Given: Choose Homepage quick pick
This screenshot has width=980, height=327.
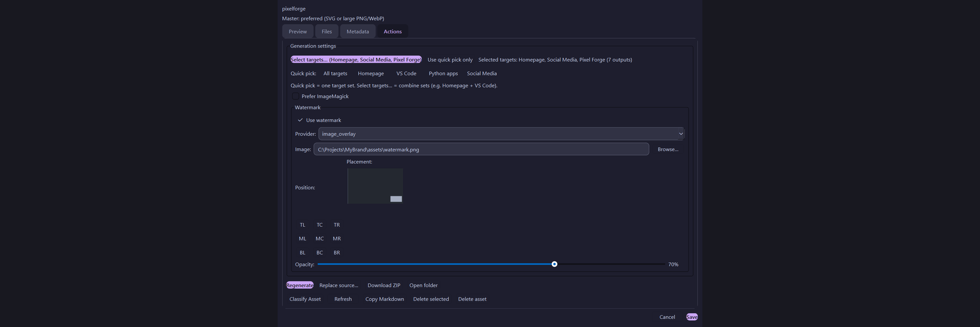Looking at the screenshot, I should pyautogui.click(x=371, y=74).
